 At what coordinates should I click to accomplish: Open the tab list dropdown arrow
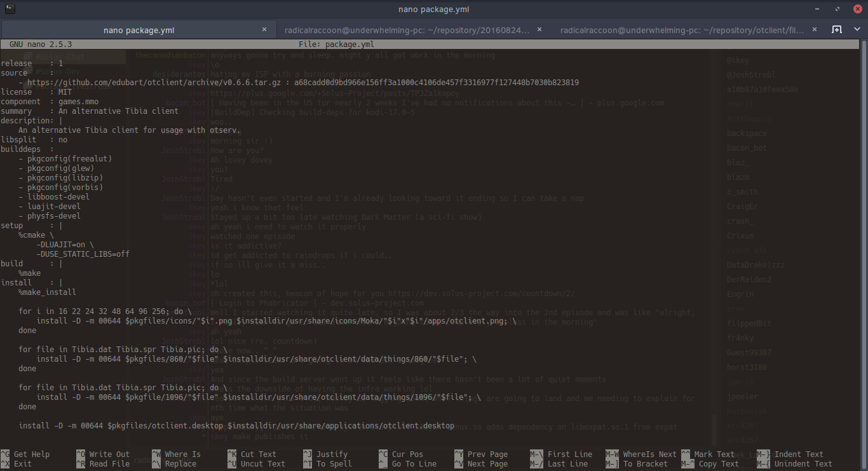[x=858, y=30]
